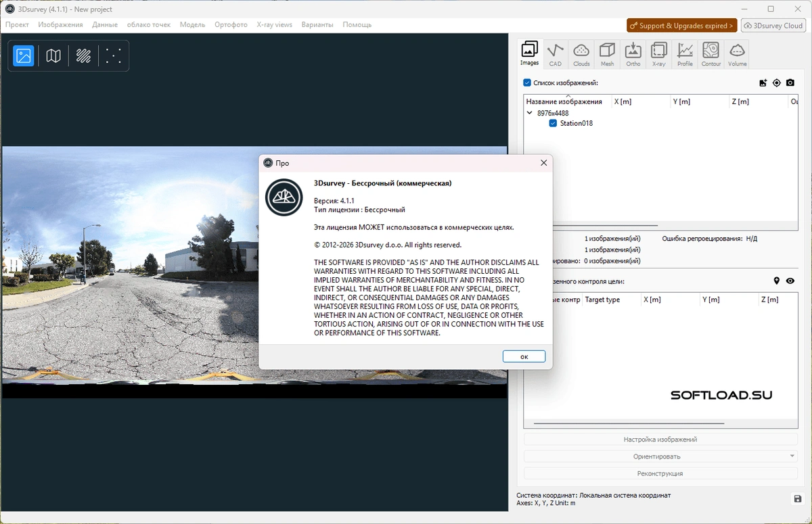
Task: Click the image list Y [m] column header
Action: point(699,102)
